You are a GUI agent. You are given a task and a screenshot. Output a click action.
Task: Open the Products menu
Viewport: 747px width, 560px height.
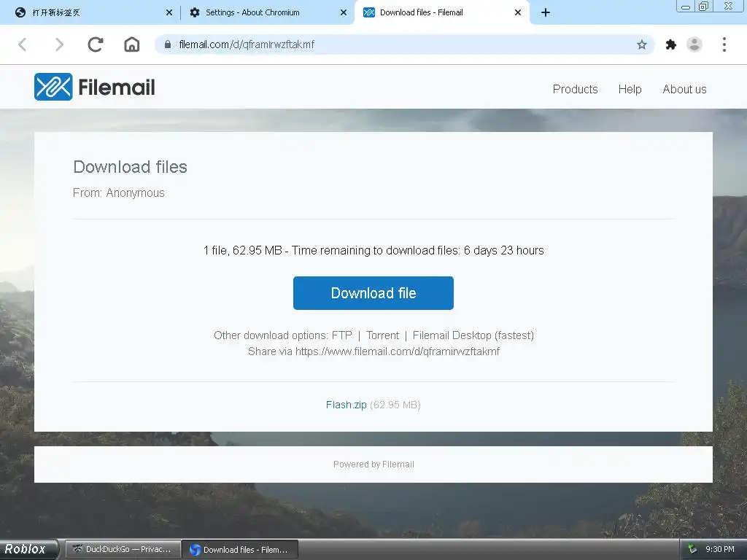coord(575,89)
